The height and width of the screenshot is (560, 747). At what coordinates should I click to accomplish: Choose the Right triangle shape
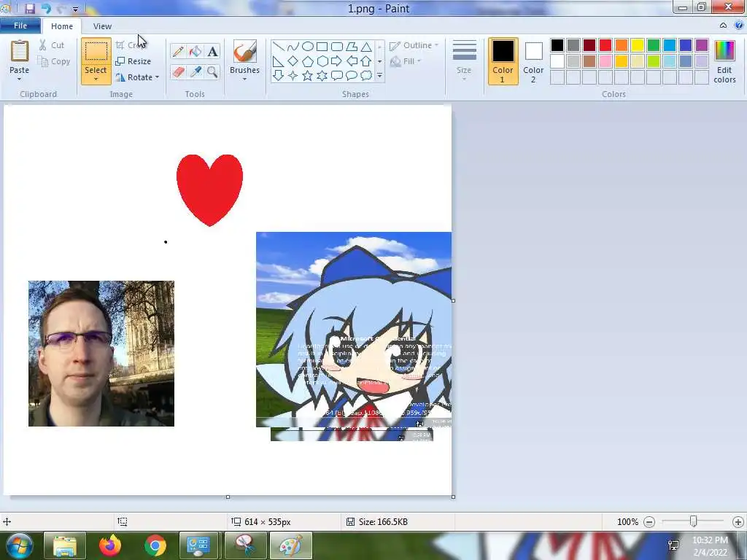coord(279,61)
